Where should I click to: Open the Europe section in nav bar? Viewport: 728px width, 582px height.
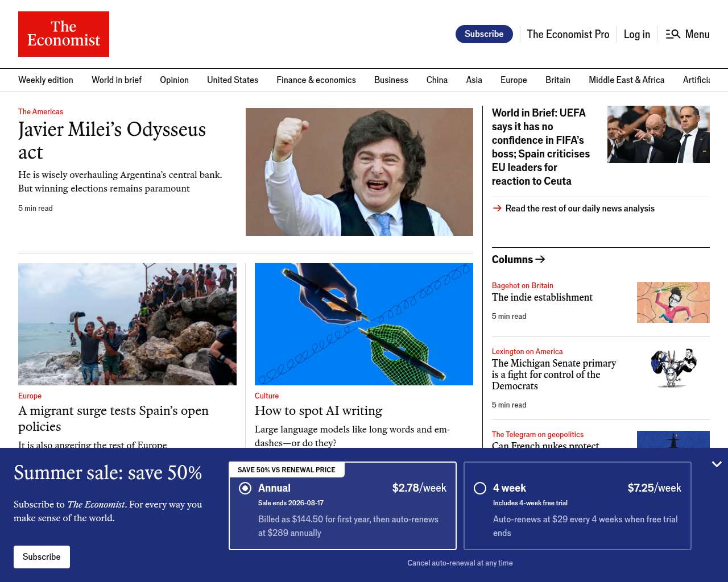[x=514, y=80]
